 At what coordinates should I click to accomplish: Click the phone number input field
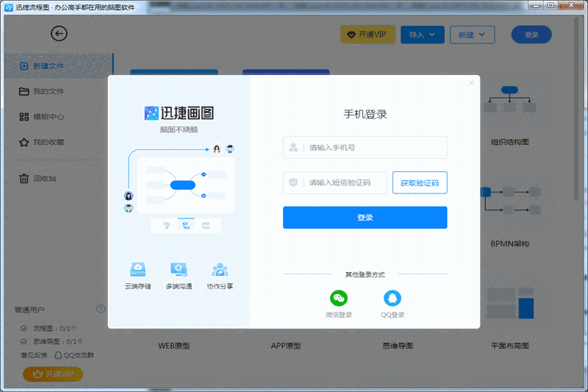click(x=365, y=147)
